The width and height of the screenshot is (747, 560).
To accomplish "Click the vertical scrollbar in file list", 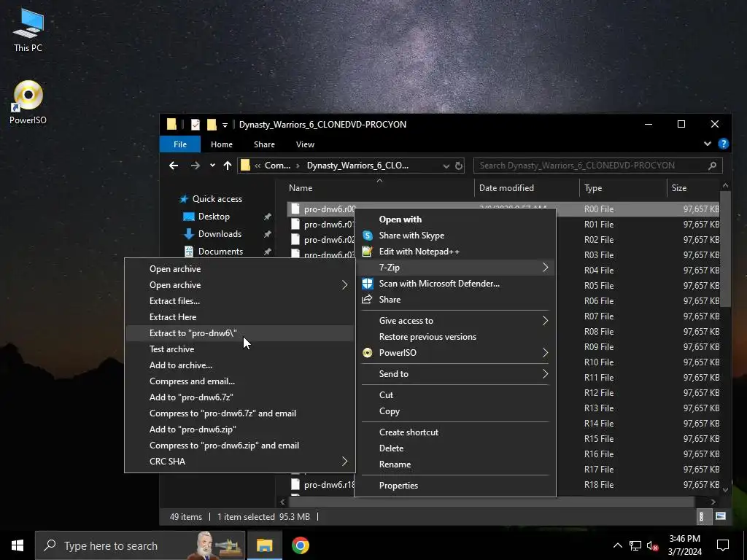I will coord(725,249).
